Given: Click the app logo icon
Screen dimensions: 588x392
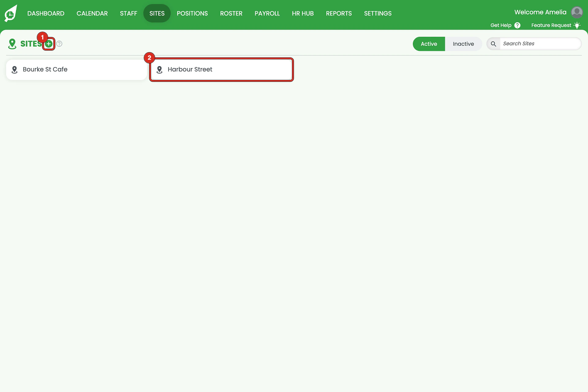Looking at the screenshot, I should click(x=11, y=13).
